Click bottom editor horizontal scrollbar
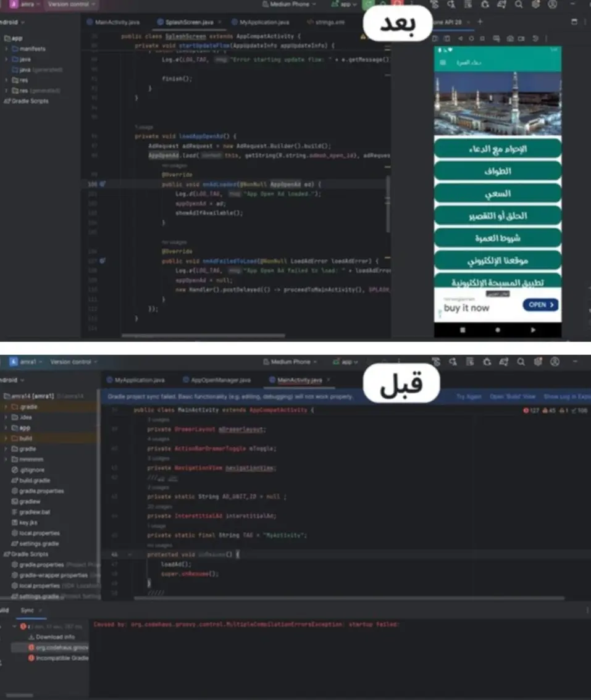This screenshot has width=591, height=700. (x=350, y=598)
